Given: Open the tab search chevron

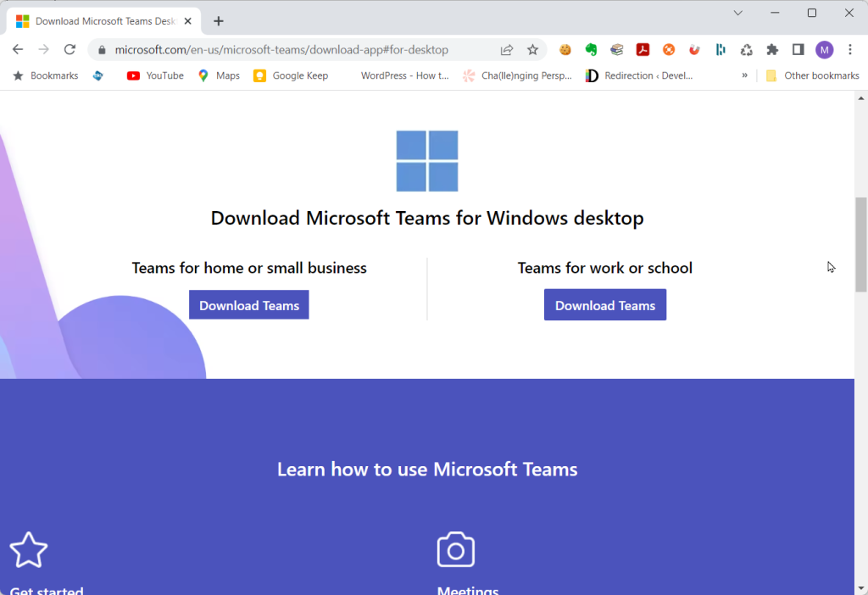Looking at the screenshot, I should 738,13.
